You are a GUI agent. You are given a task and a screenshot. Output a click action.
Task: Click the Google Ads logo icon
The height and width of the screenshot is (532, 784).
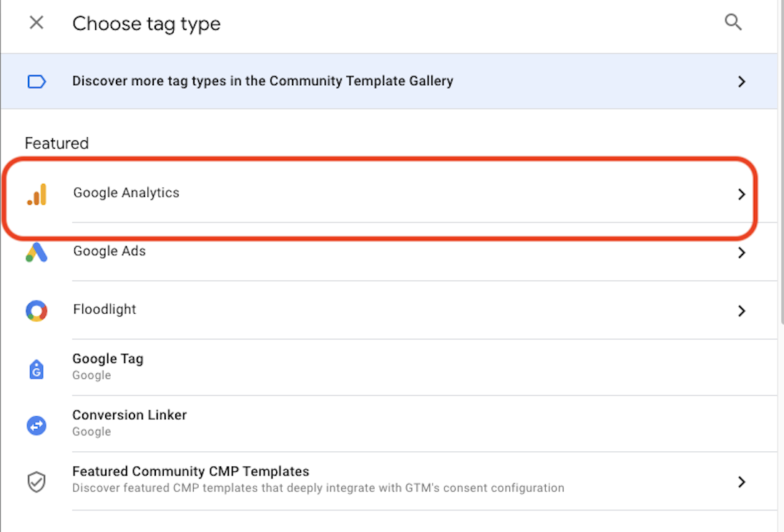[36, 252]
